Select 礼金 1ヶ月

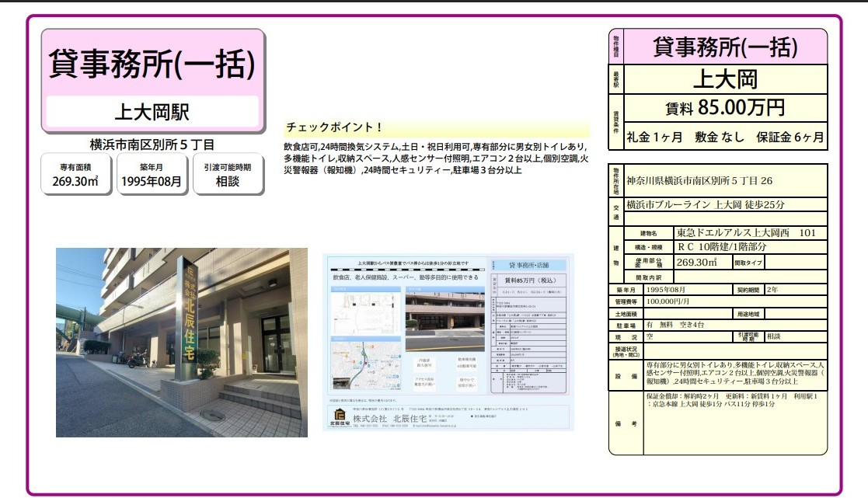point(654,138)
